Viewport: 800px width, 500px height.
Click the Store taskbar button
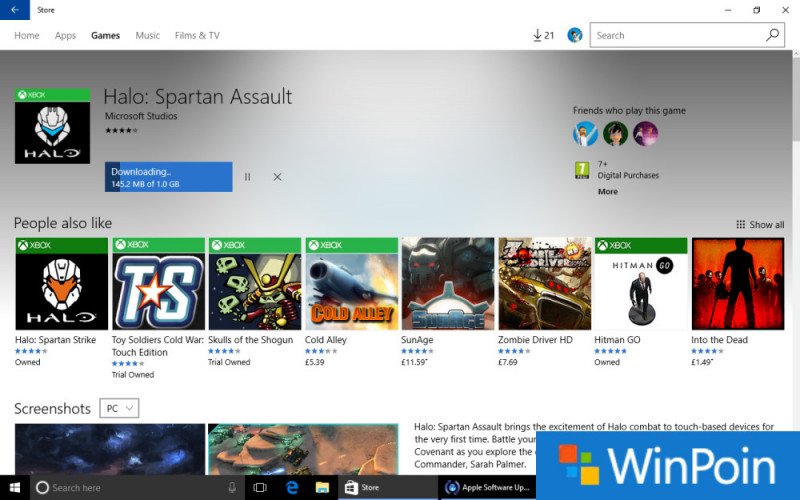(387, 488)
